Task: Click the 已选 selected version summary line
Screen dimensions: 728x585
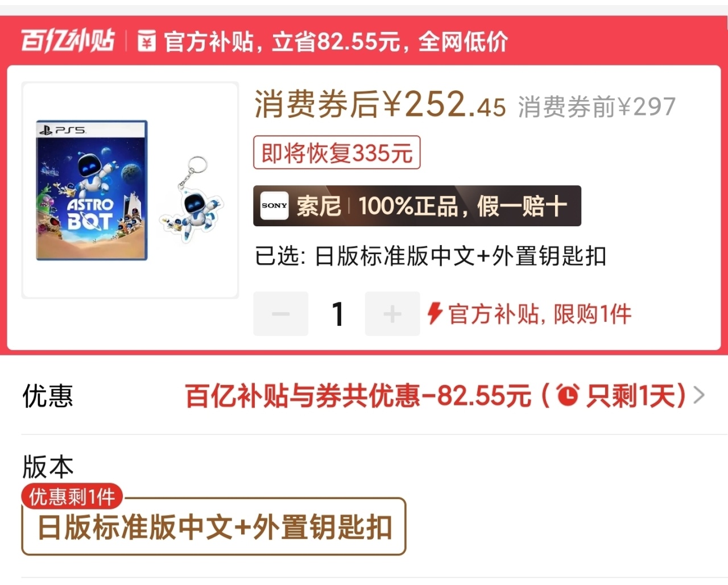Action: 431,256
